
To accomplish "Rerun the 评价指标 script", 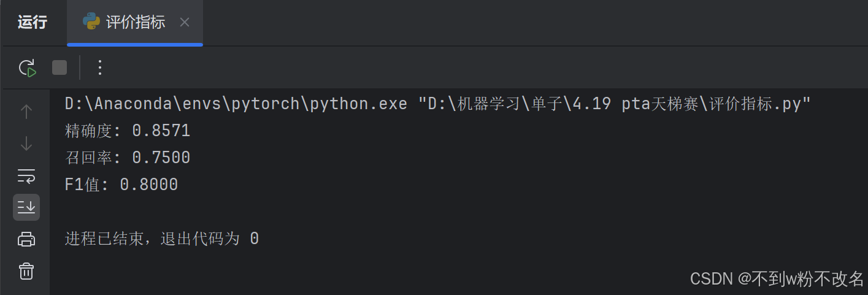I will coord(28,67).
